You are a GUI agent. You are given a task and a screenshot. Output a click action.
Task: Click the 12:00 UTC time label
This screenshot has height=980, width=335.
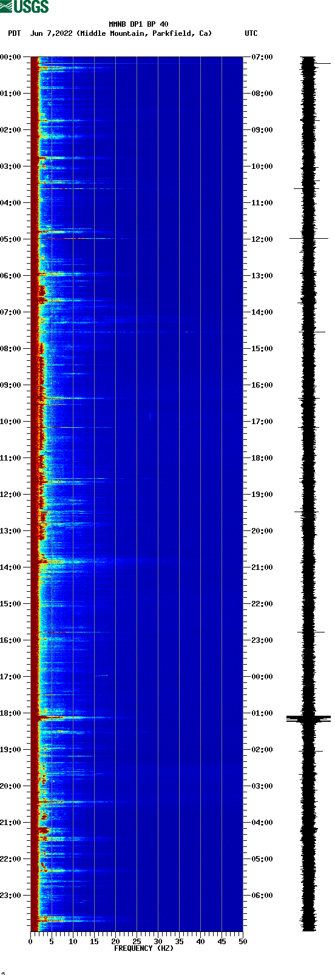(x=262, y=239)
